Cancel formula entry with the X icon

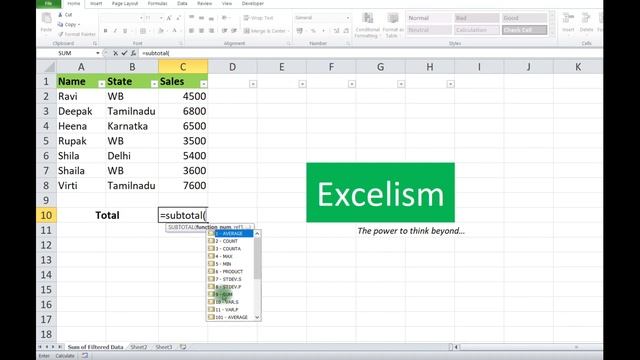coord(116,53)
